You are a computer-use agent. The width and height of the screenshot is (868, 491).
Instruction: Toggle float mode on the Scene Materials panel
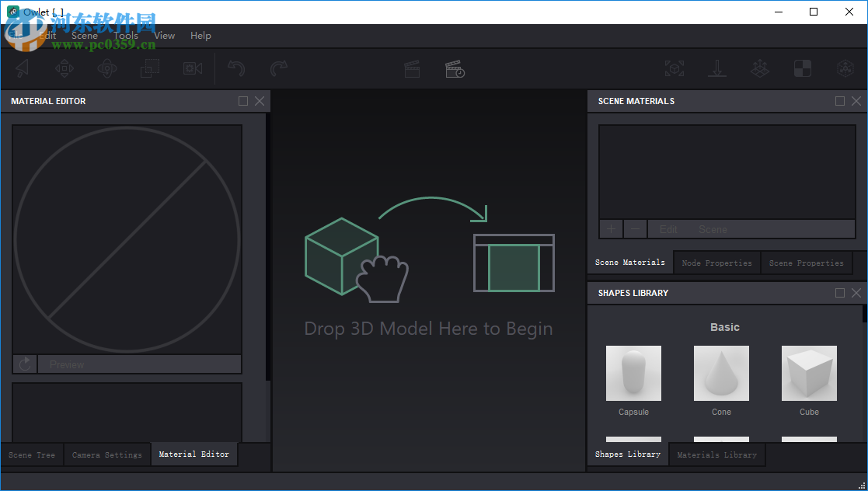[839, 100]
